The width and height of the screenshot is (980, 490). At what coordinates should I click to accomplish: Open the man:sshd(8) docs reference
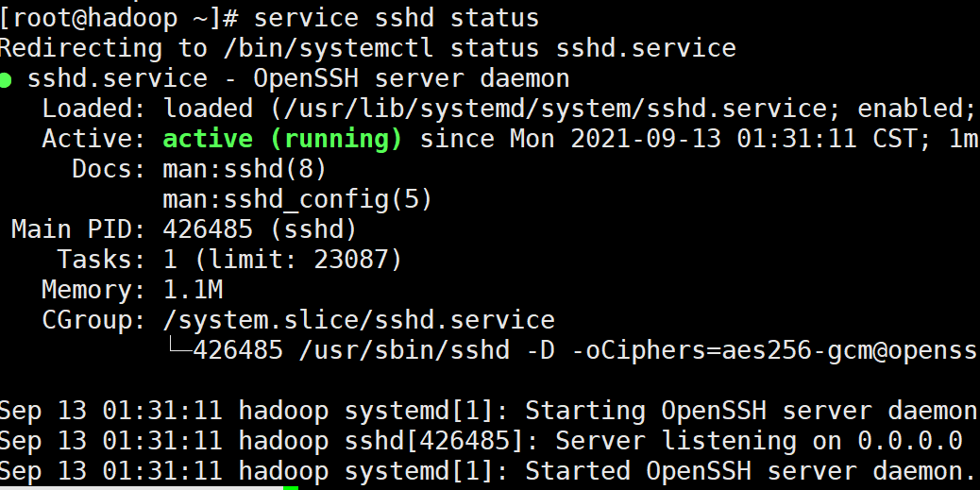245,169
